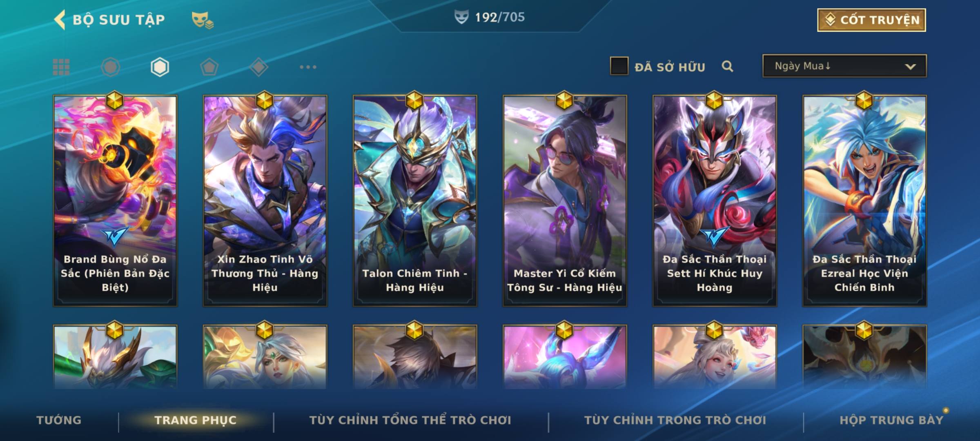Select the Brand Bùng Nổ Đa Sắc skin
980x441 pixels.
pos(115,201)
